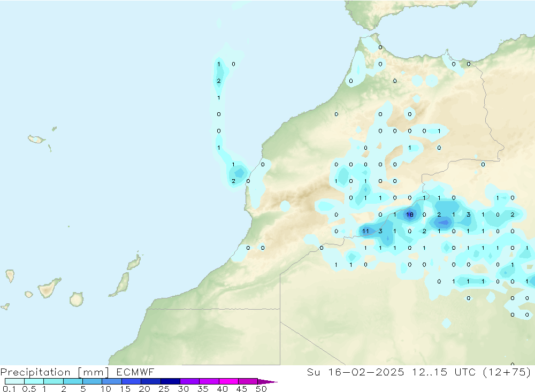Click the '35' legend tick label

point(203,389)
